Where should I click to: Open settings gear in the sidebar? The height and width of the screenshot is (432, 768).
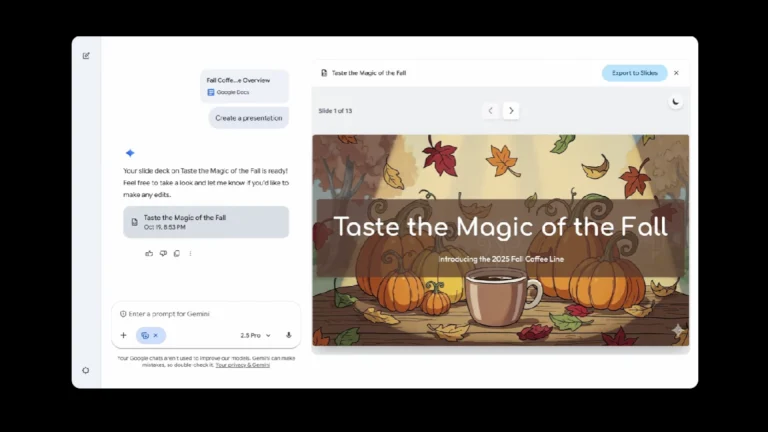(86, 370)
